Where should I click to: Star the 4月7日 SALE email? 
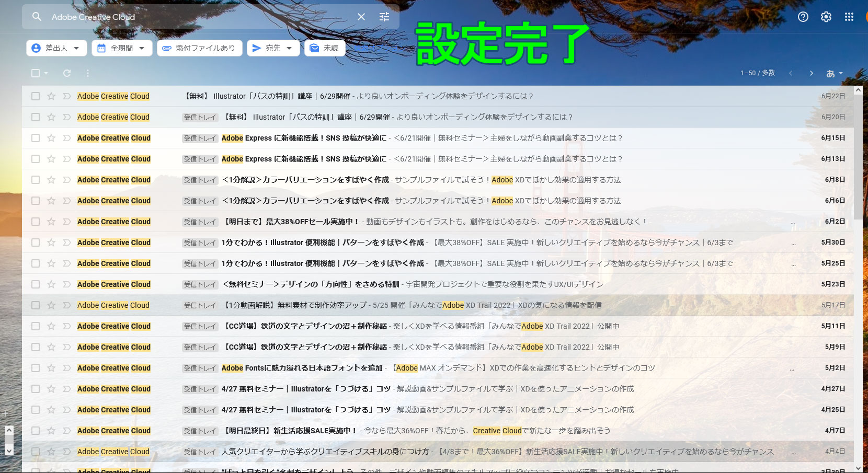[51, 431]
